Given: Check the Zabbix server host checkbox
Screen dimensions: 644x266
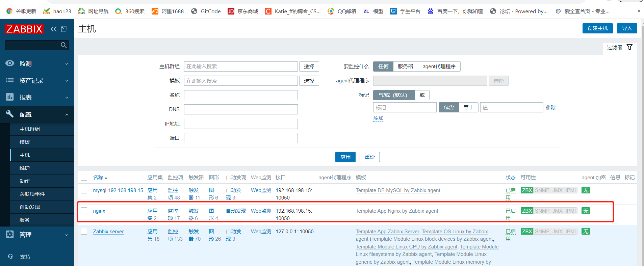Looking at the screenshot, I should [84, 231].
